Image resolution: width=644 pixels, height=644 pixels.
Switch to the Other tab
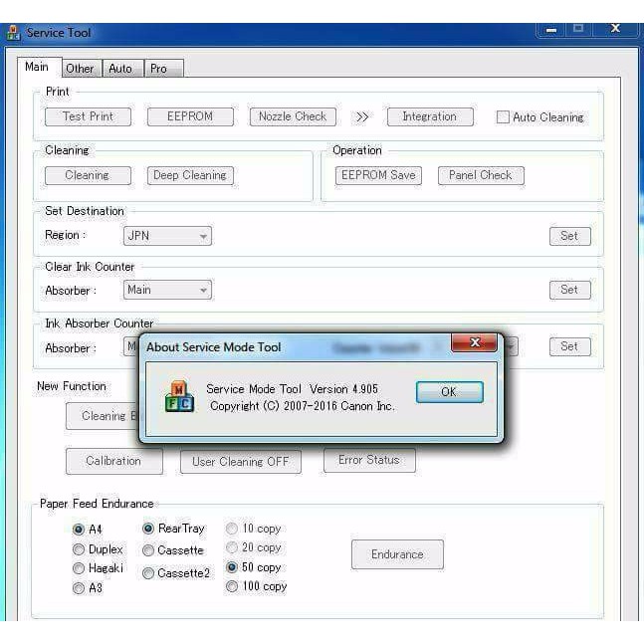(80, 69)
